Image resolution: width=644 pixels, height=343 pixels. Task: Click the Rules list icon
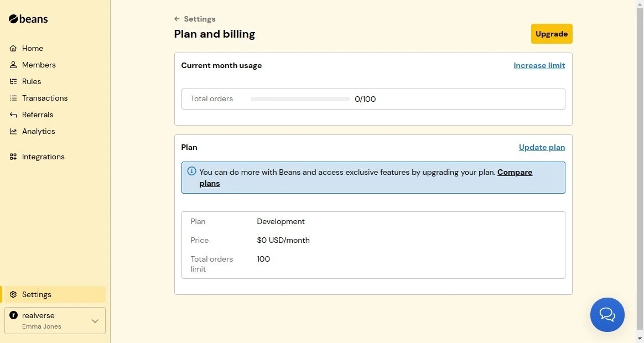pyautogui.click(x=13, y=82)
